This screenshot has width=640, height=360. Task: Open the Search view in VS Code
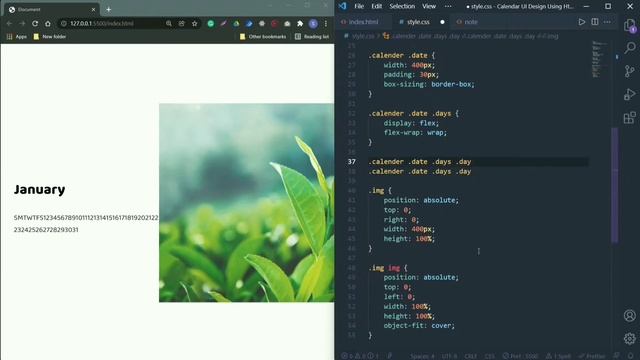pos(630,48)
